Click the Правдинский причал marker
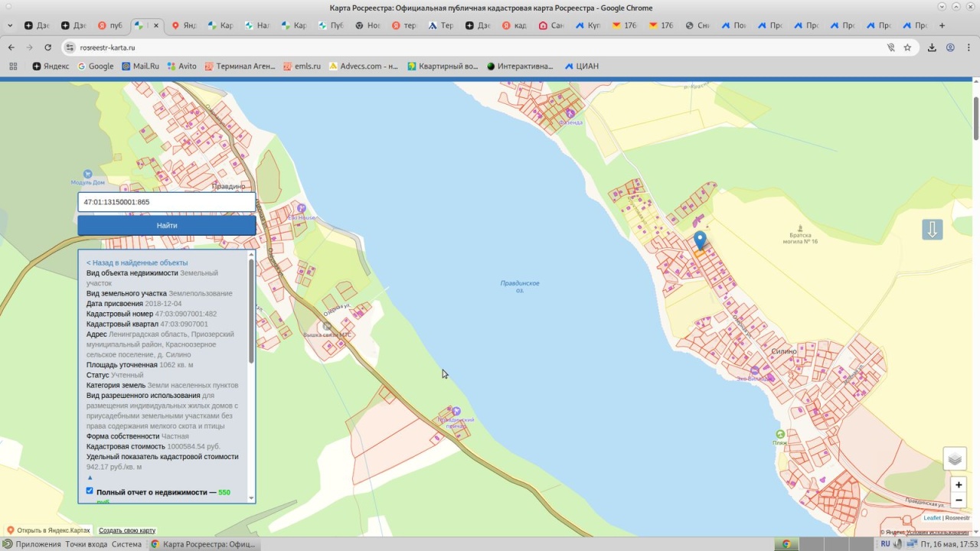 point(456,411)
